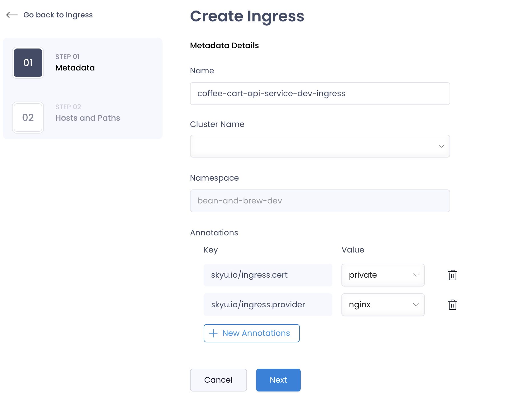Screen dimensions: 530x420
Task: Click the skyu.io/ingress.provider key field
Action: pyautogui.click(x=268, y=305)
